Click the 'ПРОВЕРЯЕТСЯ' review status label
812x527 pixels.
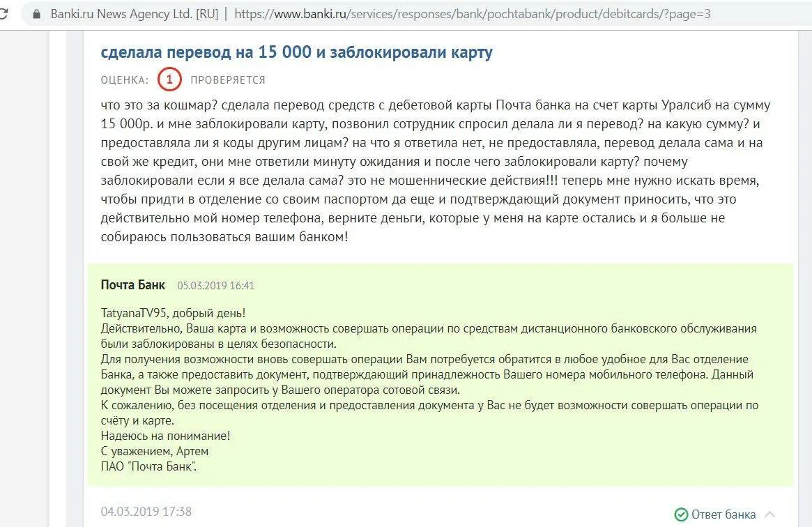[x=228, y=80]
